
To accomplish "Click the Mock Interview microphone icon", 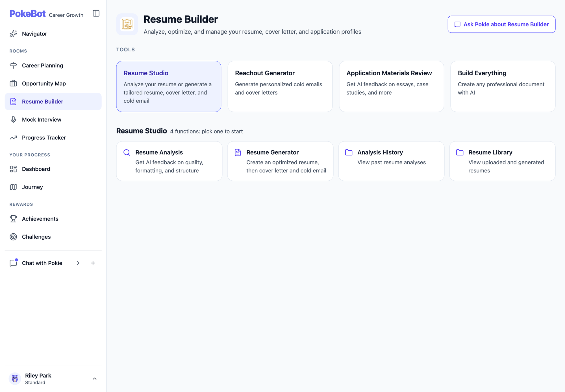I will tap(13, 120).
